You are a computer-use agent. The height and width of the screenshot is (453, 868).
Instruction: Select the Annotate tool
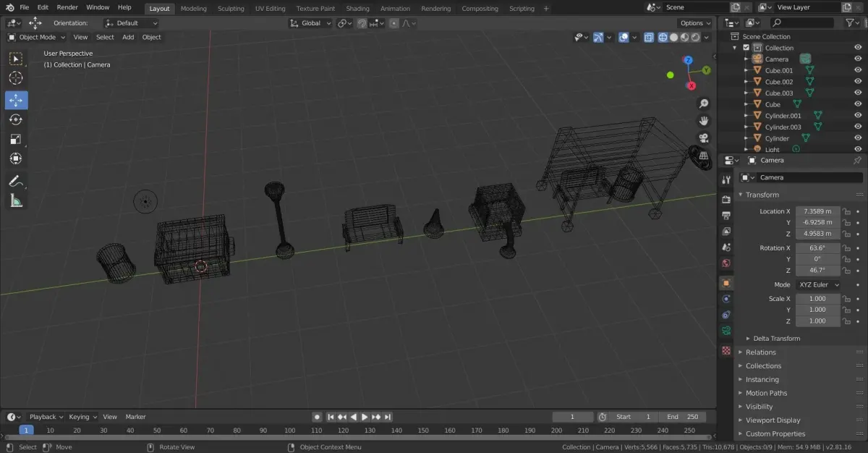pos(16,181)
